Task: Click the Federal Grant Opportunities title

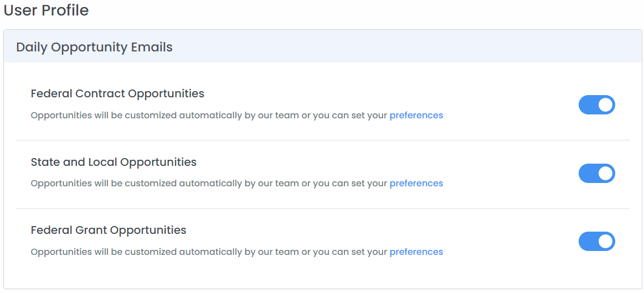Action: coord(109,231)
